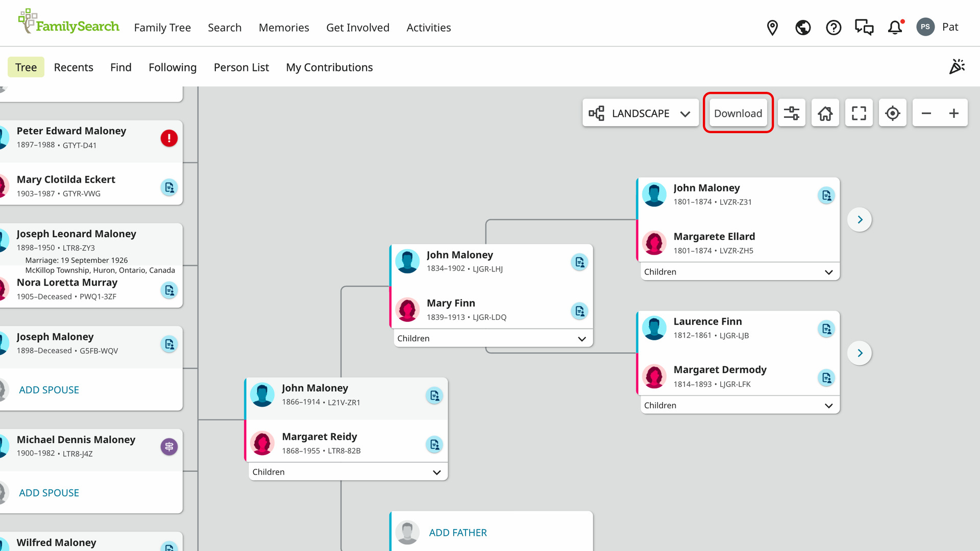Click ADD SPOUSE under Joseph Maloney

[49, 390]
